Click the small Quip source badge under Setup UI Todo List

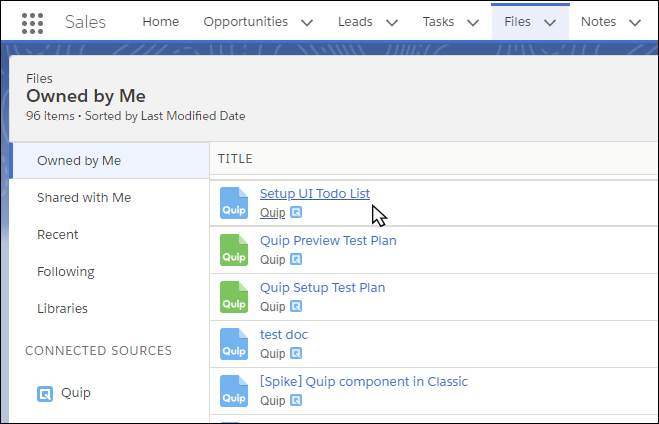click(296, 213)
